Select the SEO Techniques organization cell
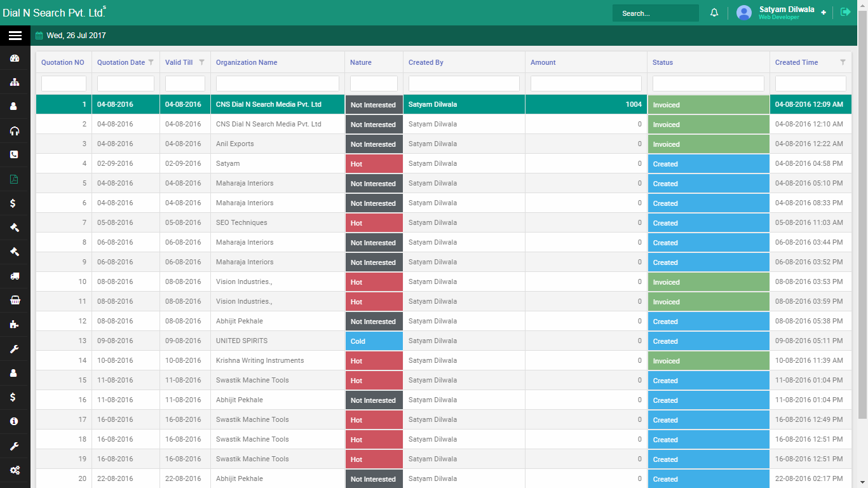 point(278,223)
